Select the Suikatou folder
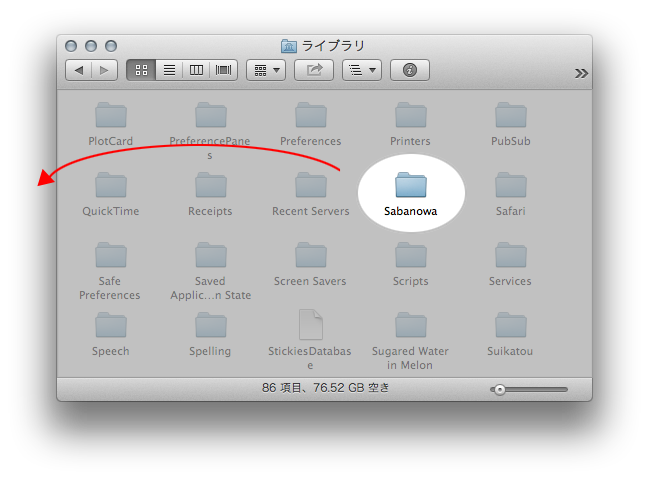The height and width of the screenshot is (480, 649). pos(511,325)
